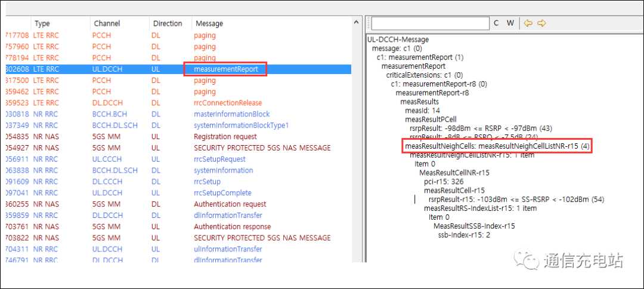This screenshot has width=644, height=289.
Task: Select the paging row with ID ending 778194
Action: [x=178, y=58]
